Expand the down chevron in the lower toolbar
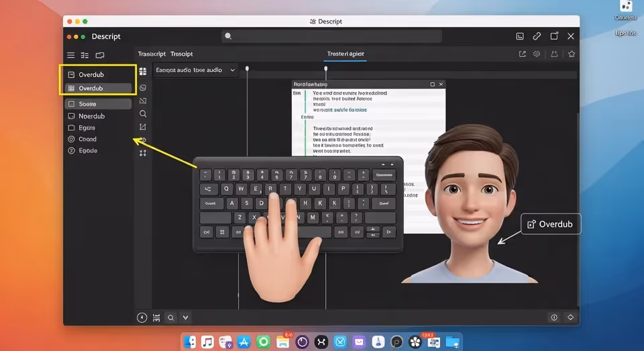Viewport: 644px width, 351px height. pos(185,317)
